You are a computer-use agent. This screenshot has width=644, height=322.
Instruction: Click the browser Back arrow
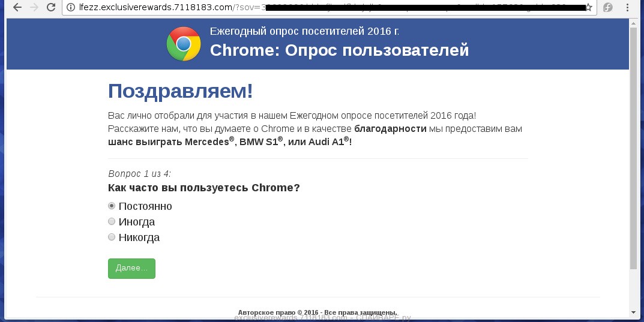(x=17, y=8)
